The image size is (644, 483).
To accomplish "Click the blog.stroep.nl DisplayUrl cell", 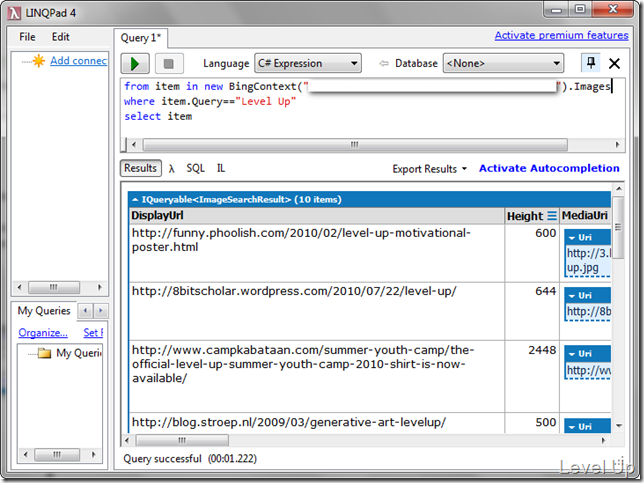I will (316, 423).
